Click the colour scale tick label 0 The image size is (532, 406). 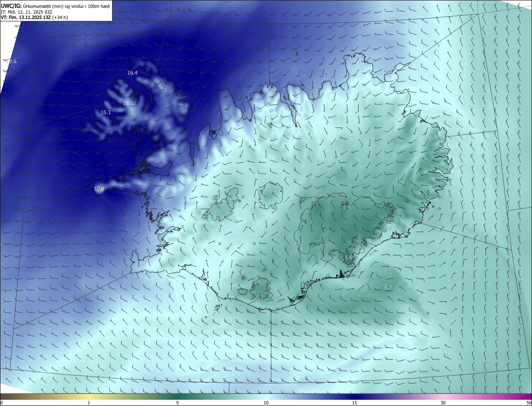click(x=2, y=403)
